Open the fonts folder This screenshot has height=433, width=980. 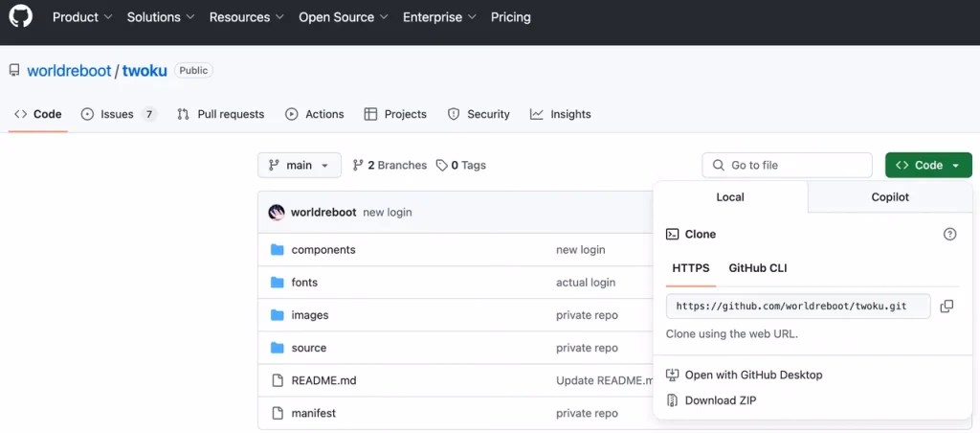tap(304, 283)
